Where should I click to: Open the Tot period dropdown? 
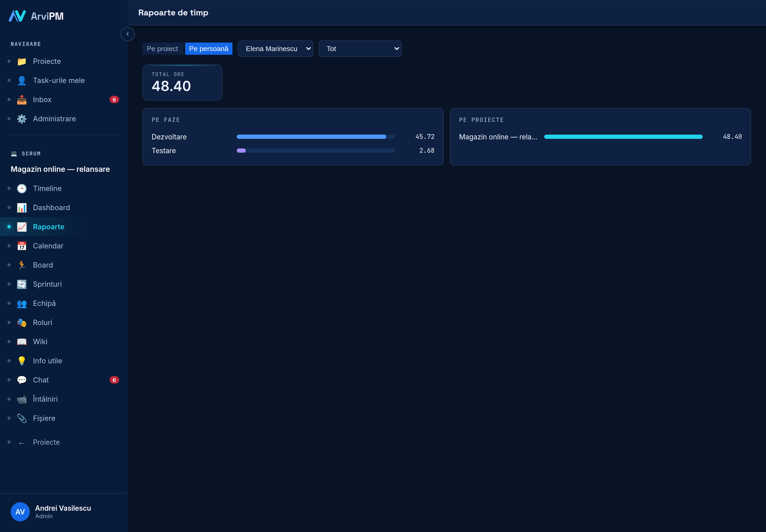pyautogui.click(x=360, y=49)
